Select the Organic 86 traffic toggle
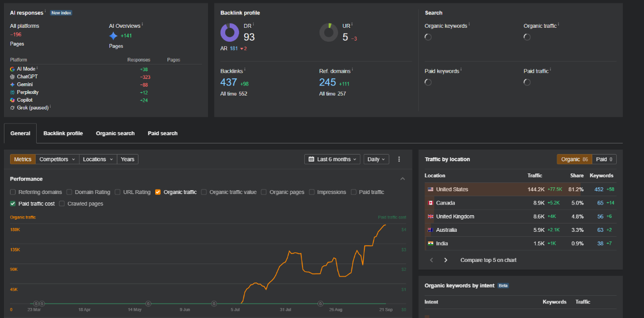The height and width of the screenshot is (318, 644). click(x=574, y=159)
